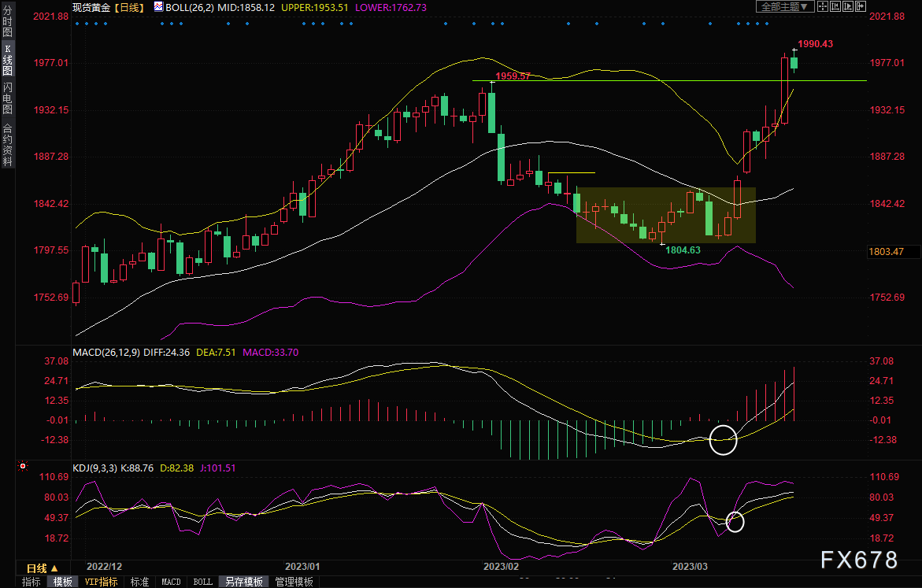Select the 模板 bottom tab
Image resolution: width=922 pixels, height=588 pixels.
click(63, 582)
